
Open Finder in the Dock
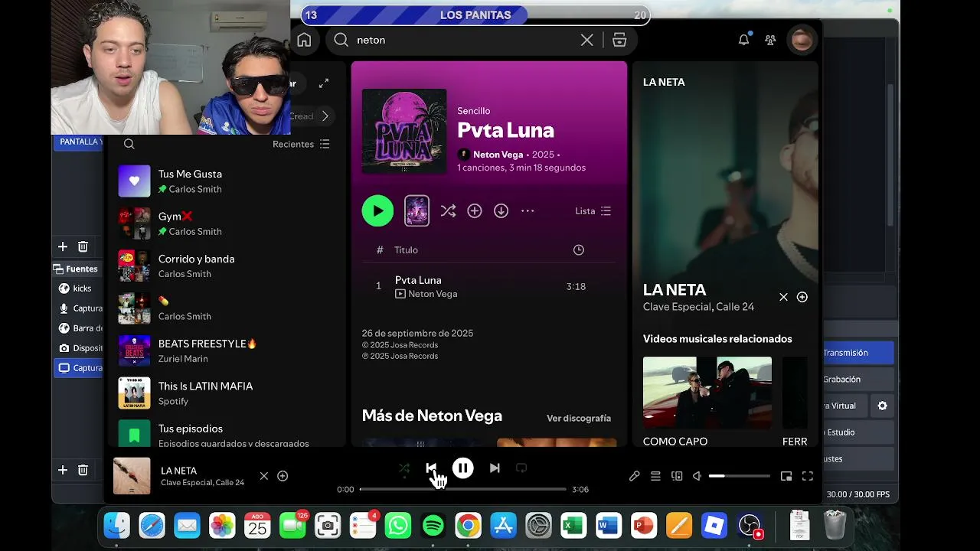click(x=117, y=526)
